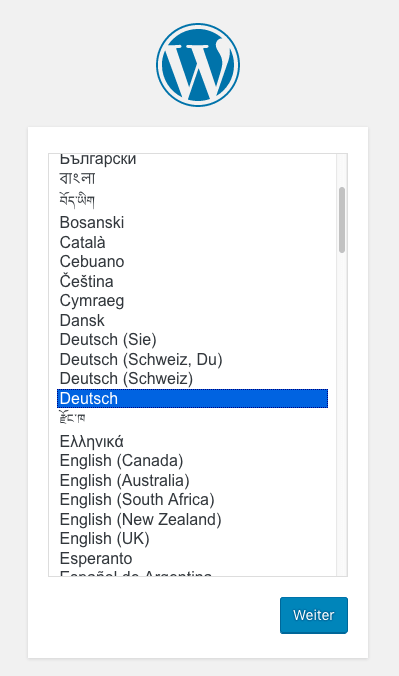The height and width of the screenshot is (676, 399).
Task: Pick English (South Africa)
Action: click(192, 500)
